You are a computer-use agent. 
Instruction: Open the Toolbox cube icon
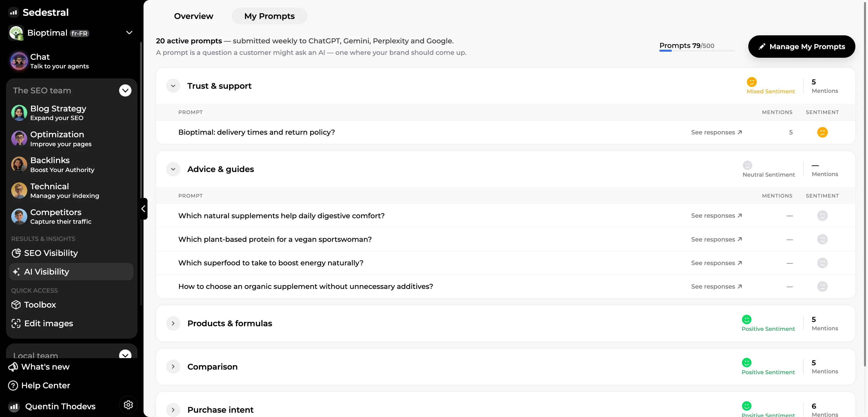click(16, 305)
